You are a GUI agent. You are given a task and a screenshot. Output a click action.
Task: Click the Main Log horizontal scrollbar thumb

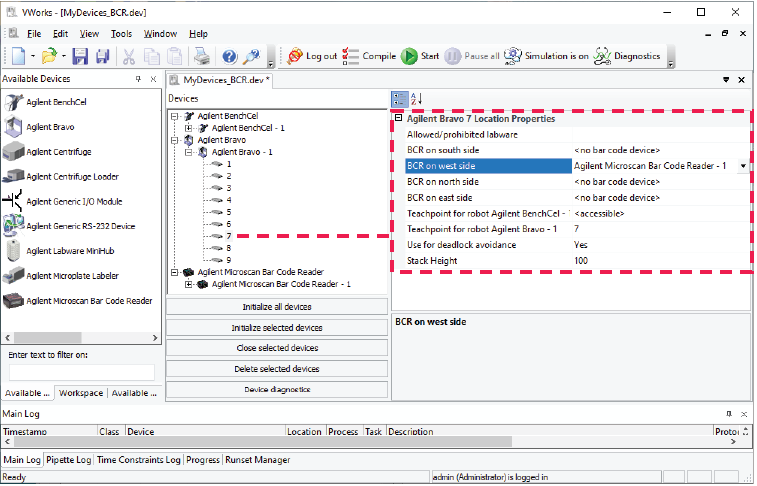tap(263, 442)
